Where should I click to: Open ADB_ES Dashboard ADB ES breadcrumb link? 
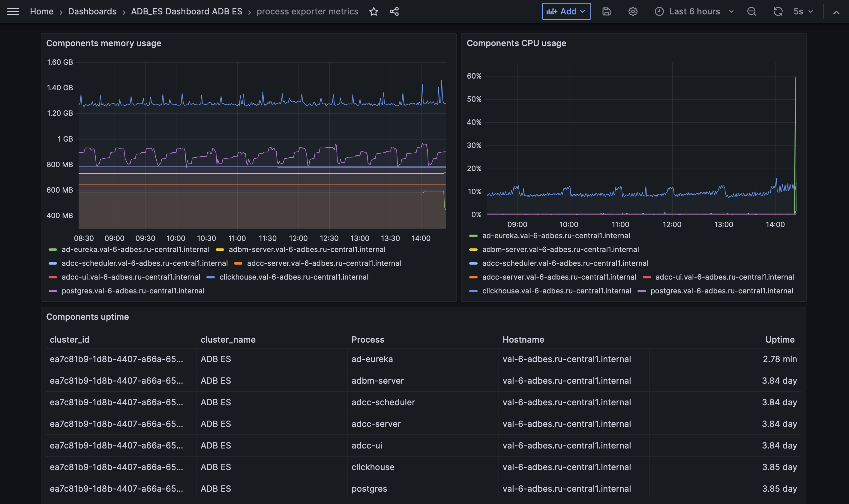[x=186, y=11]
